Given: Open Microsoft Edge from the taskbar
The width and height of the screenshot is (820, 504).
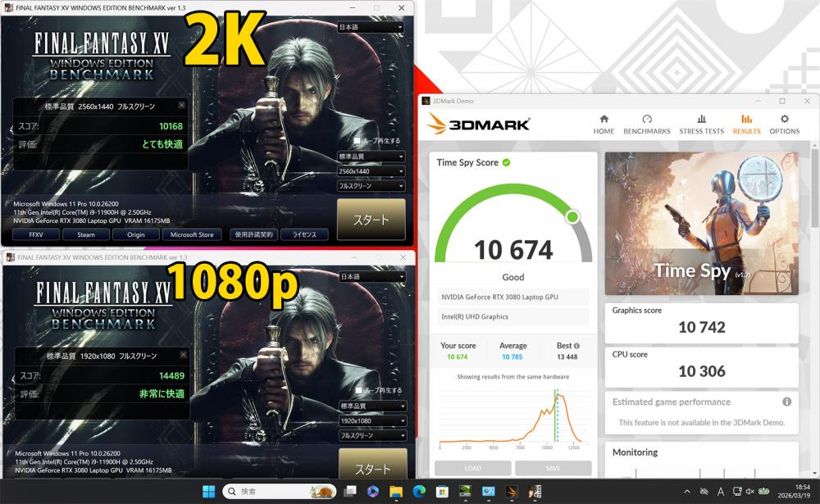Looking at the screenshot, I should pyautogui.click(x=419, y=492).
